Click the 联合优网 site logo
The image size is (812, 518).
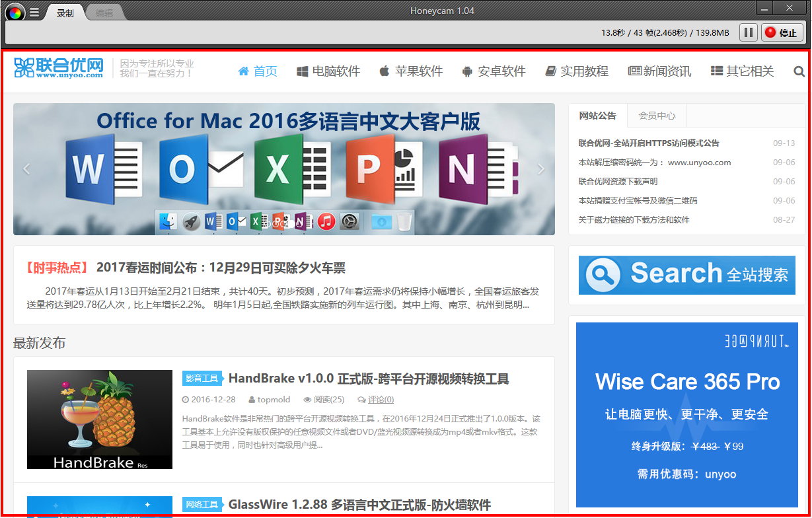coord(59,67)
